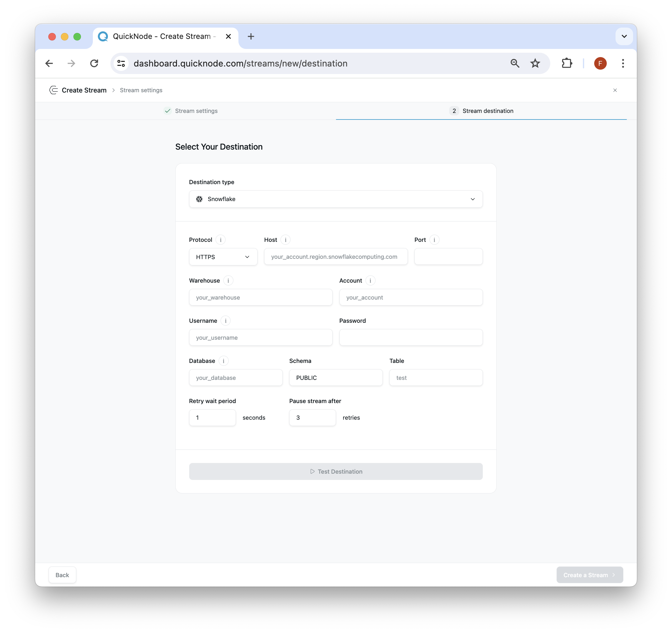Switch to Stream settings step
The height and width of the screenshot is (633, 672).
(x=191, y=111)
